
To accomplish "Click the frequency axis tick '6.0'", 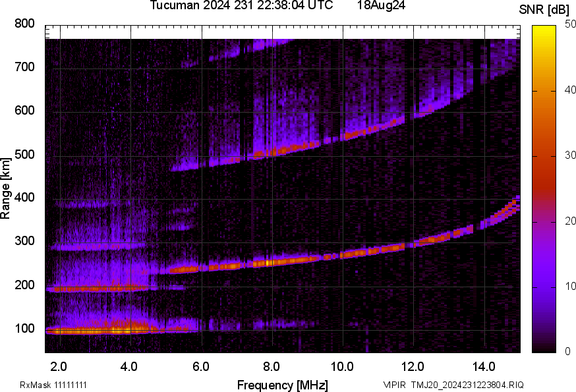I will click(x=200, y=367).
